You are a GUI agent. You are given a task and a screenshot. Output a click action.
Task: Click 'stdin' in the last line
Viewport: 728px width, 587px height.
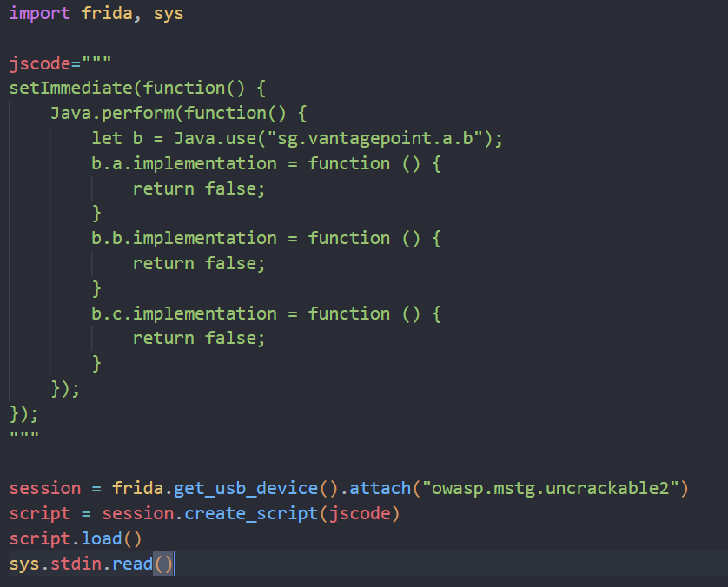coord(76,564)
